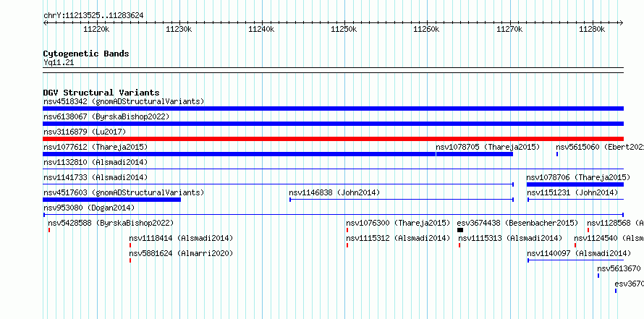Open the nsv1151231 (John2014) label

click(x=572, y=192)
